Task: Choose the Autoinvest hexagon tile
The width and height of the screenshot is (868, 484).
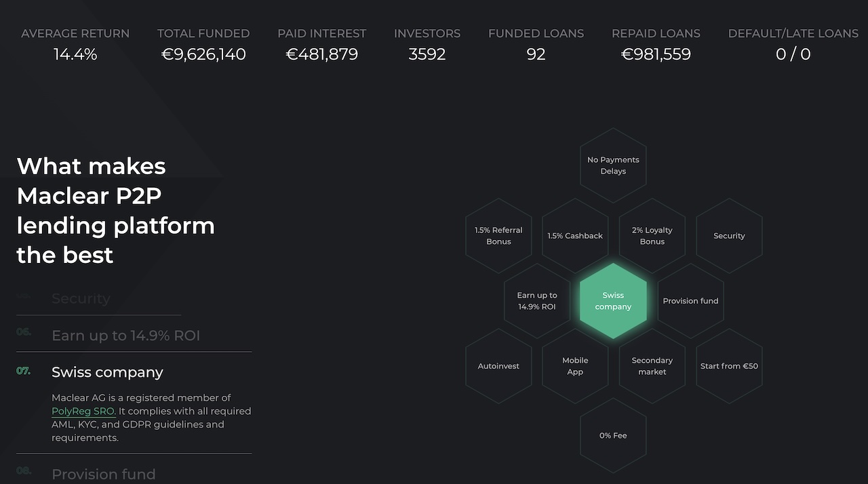Action: tap(498, 366)
